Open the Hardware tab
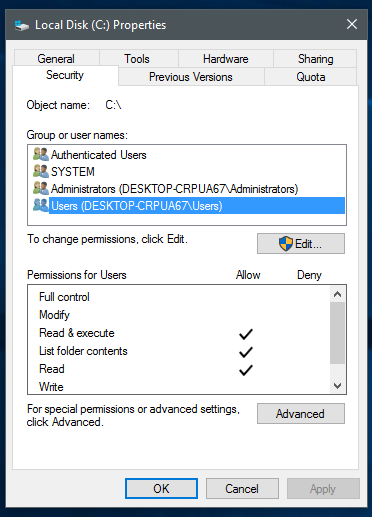The image size is (372, 517). (x=226, y=59)
